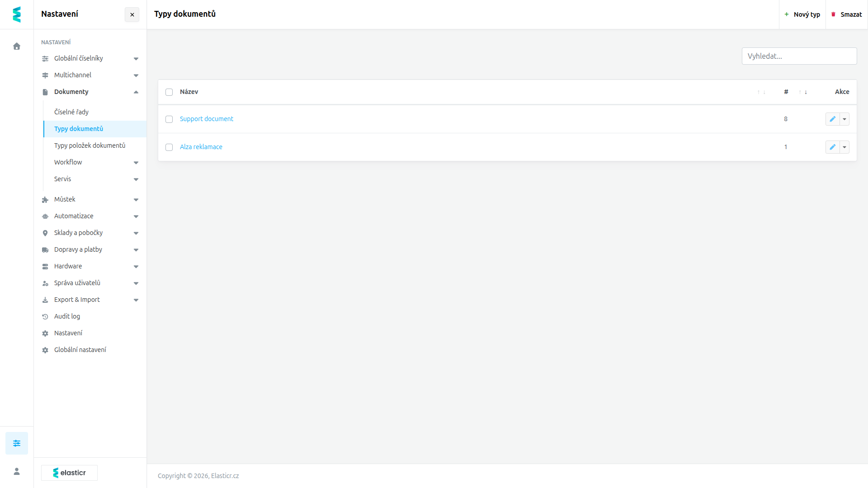
Task: Click the Globální nastavení gear icon
Action: (x=45, y=350)
